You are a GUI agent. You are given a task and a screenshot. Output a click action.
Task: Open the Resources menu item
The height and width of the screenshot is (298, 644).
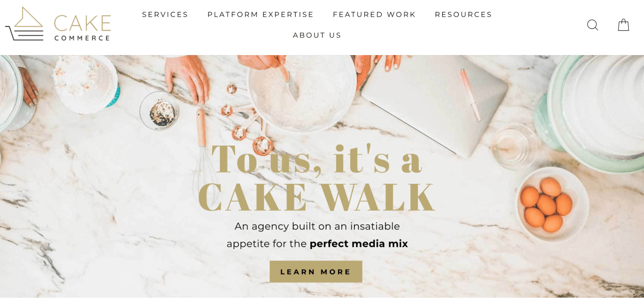pyautogui.click(x=463, y=15)
